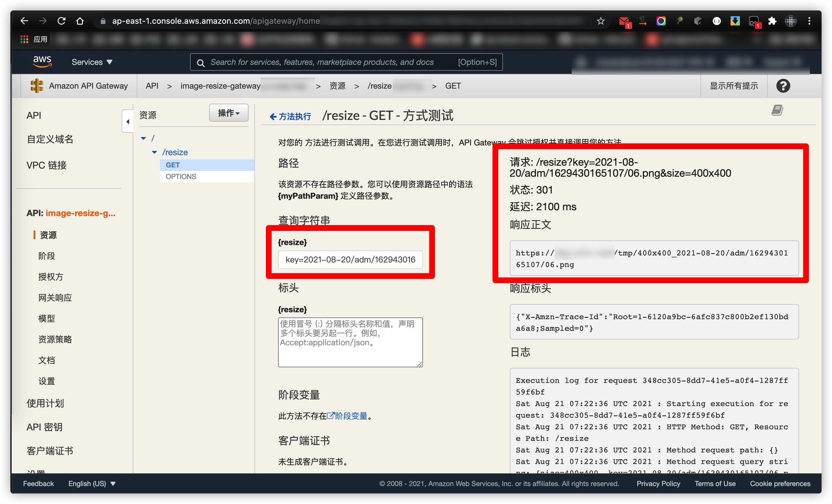The height and width of the screenshot is (504, 832).
Task: Focus the headers textarea
Action: pos(350,342)
